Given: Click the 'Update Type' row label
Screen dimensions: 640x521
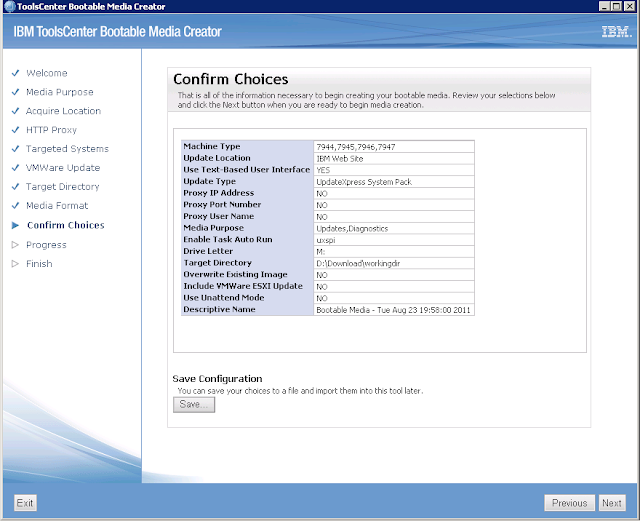Looking at the screenshot, I should coord(209,181).
